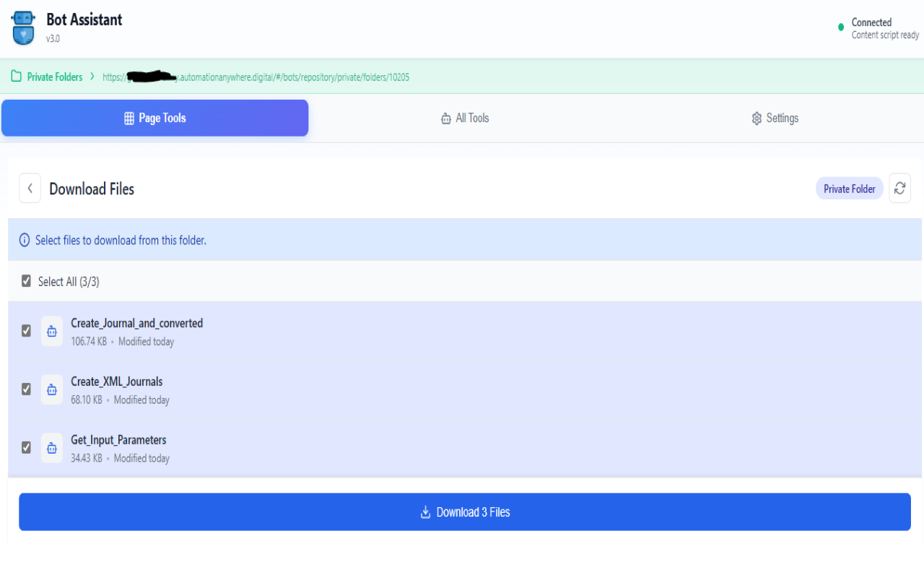Viewport: 924px width, 578px height.
Task: Click the 34.43 KB file size text
Action: point(87,458)
